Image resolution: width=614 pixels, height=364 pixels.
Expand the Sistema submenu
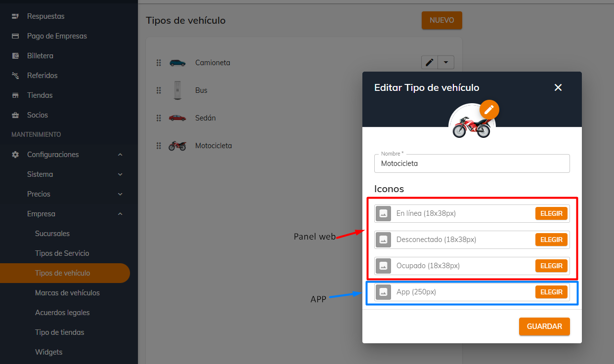(x=120, y=174)
